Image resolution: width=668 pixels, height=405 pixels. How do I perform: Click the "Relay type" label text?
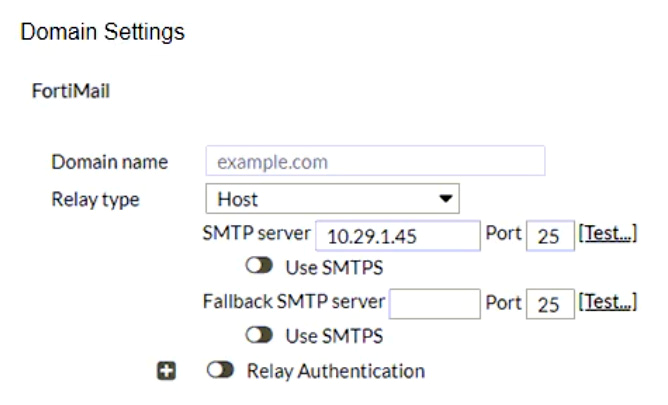tap(95, 199)
